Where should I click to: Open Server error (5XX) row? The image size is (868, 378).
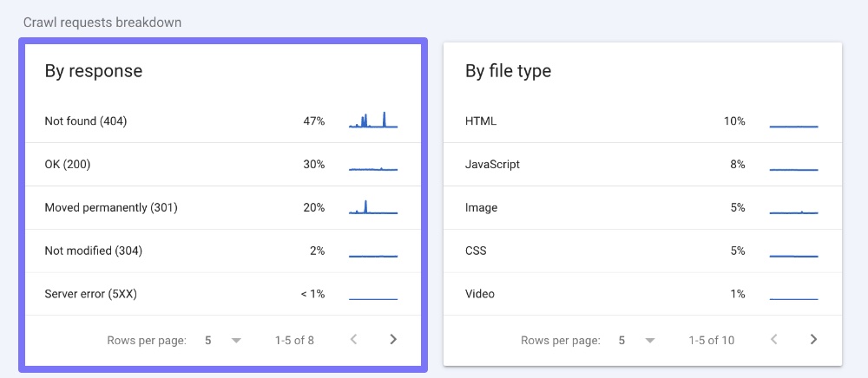pyautogui.click(x=222, y=294)
